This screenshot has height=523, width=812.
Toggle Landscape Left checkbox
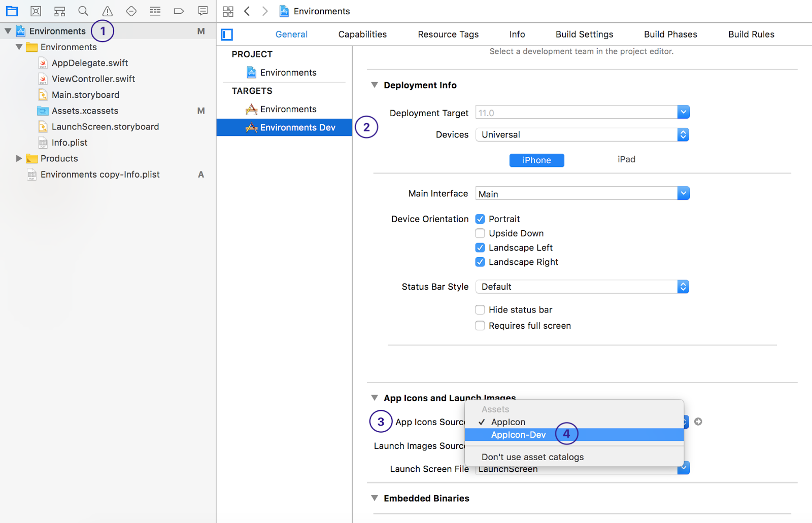480,248
